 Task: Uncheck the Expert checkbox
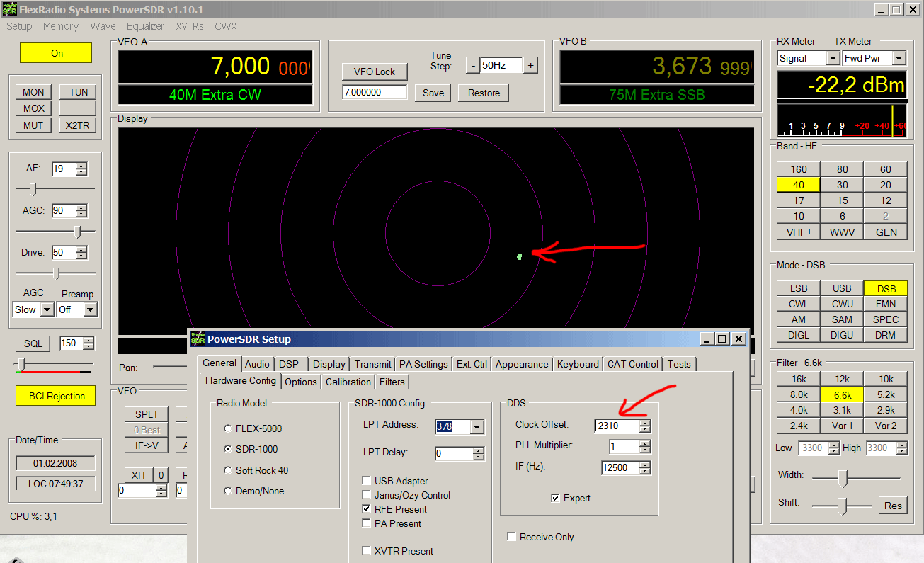coord(555,498)
